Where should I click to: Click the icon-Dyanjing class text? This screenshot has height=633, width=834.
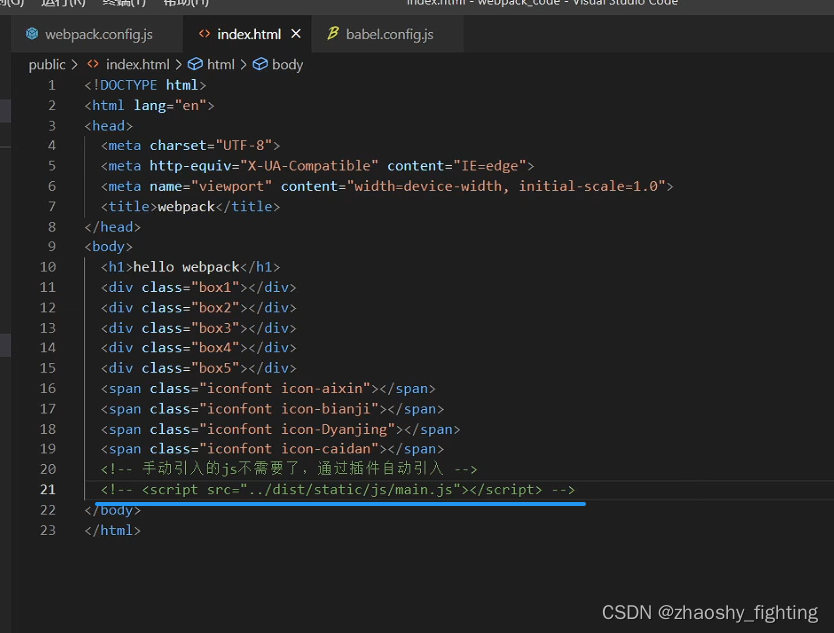pos(334,429)
